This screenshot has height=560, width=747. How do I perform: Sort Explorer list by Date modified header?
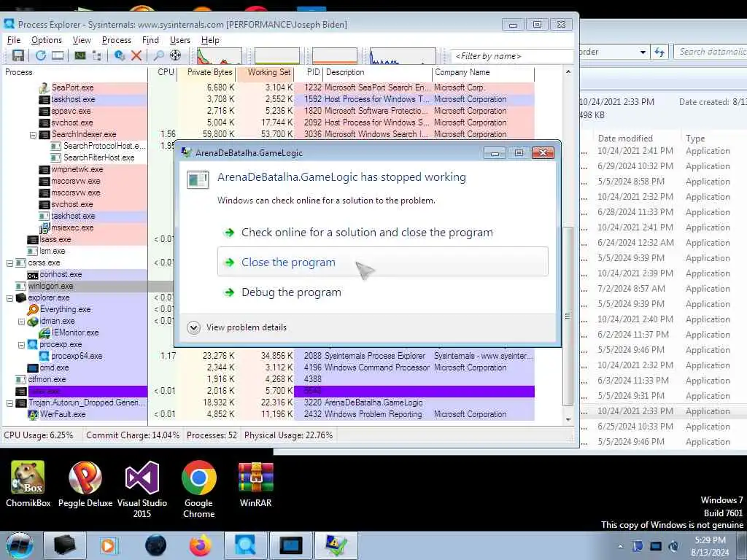click(625, 138)
